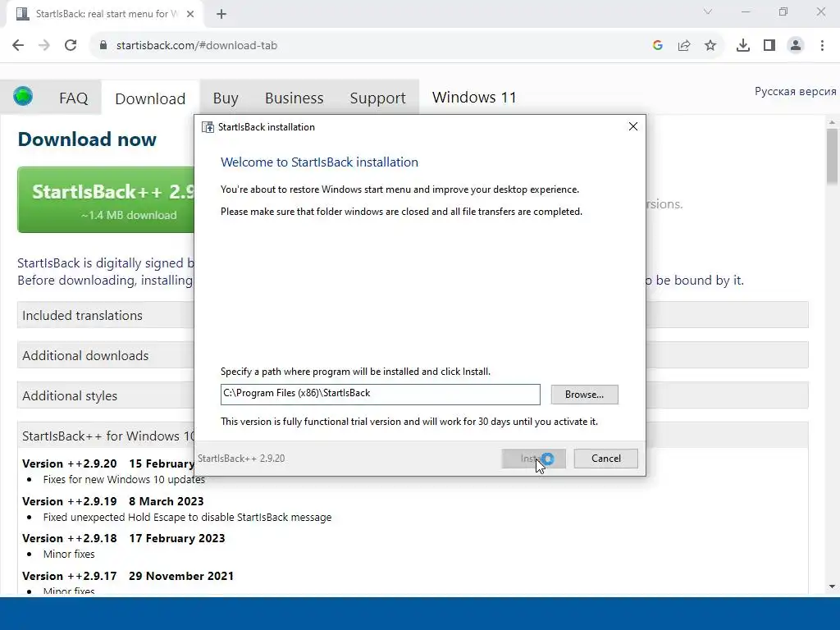The height and width of the screenshot is (630, 840).
Task: Click the StartIsBack green globe logo
Action: (23, 97)
